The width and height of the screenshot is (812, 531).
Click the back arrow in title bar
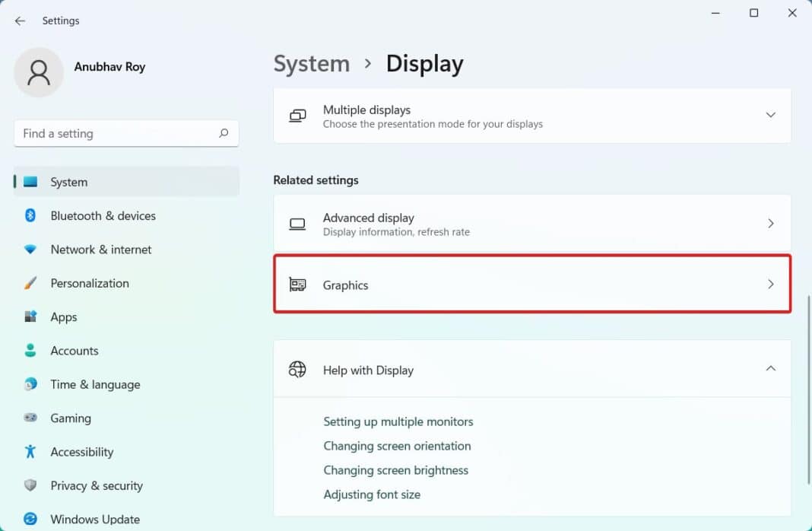[20, 21]
